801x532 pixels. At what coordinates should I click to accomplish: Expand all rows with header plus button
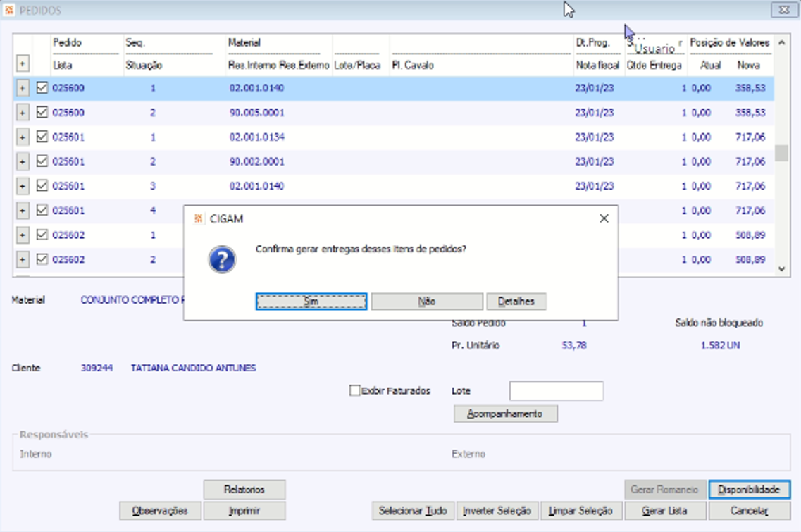(x=23, y=63)
